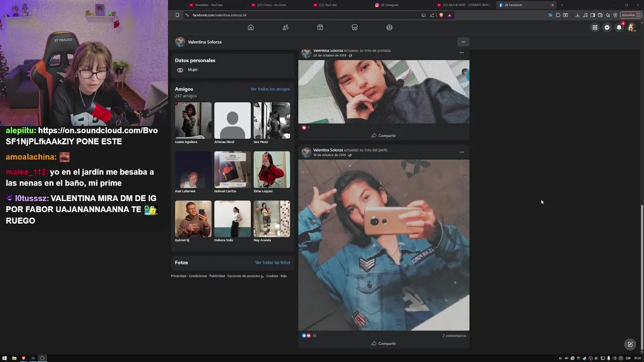The height and width of the screenshot is (362, 644).
Task: Click the heart reaction on the cover photo post
Action: (303, 128)
